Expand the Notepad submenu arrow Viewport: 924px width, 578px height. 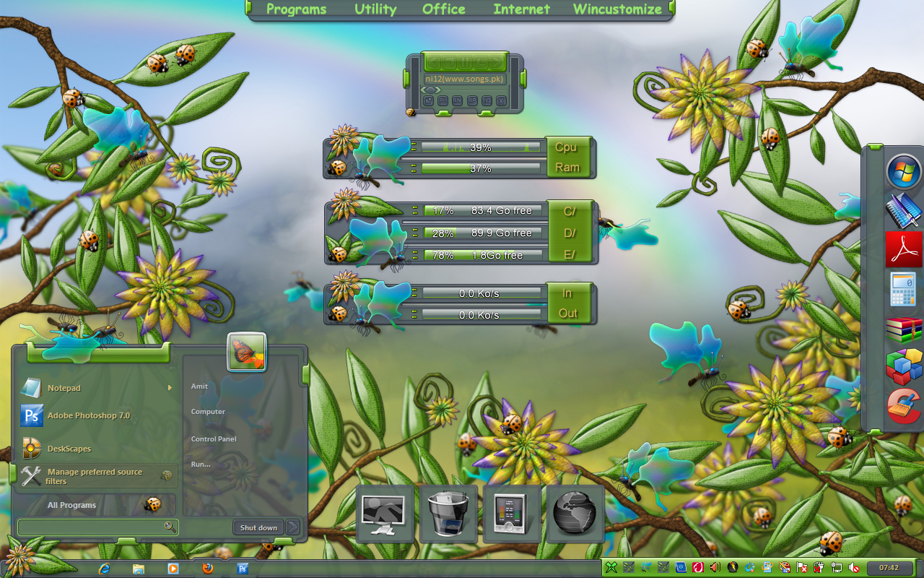click(170, 388)
